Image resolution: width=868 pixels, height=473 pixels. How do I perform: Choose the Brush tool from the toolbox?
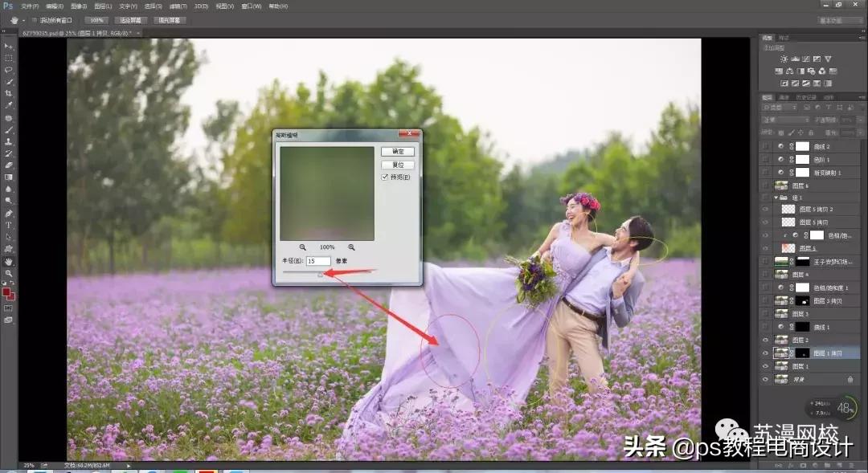9,130
